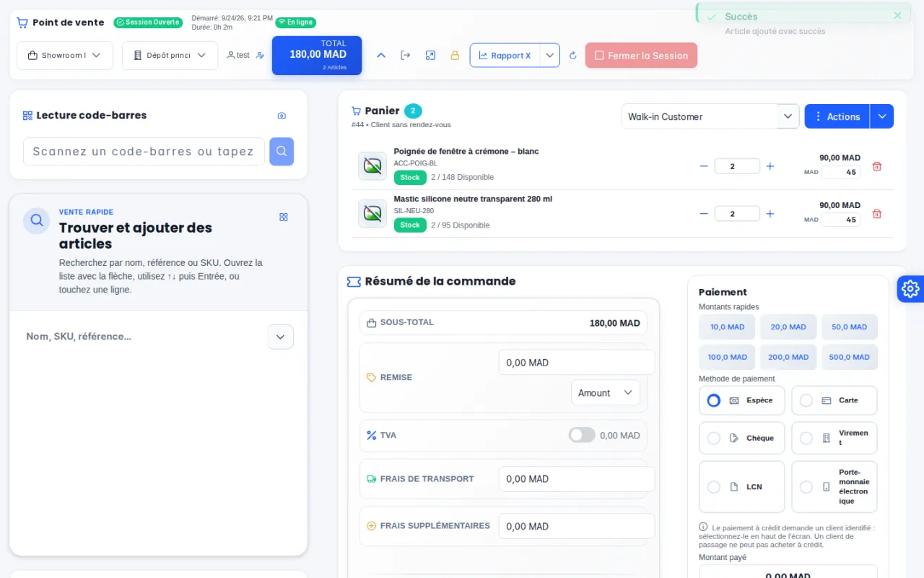Close the Succès notification

[x=897, y=15]
